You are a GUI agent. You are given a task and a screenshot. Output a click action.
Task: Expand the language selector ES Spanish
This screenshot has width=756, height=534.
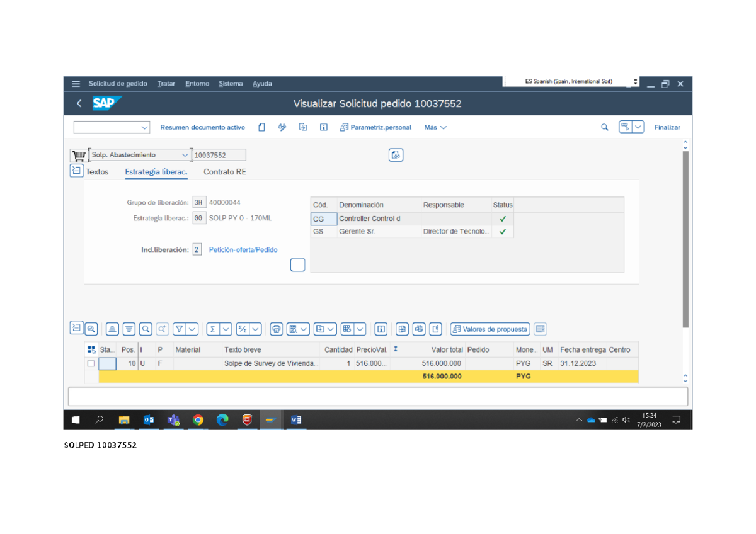pyautogui.click(x=636, y=82)
